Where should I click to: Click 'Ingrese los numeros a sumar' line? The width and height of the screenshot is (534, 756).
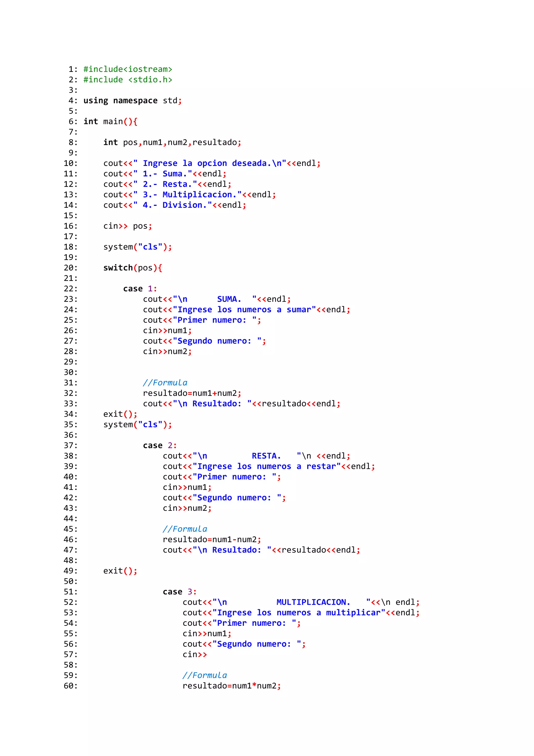point(246,310)
